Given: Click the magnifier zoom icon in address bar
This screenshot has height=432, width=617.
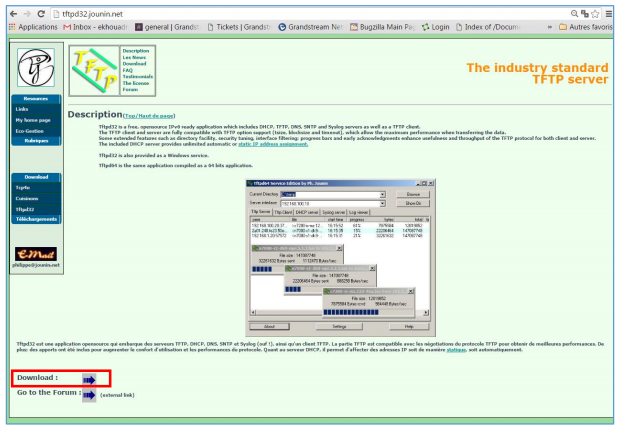Looking at the screenshot, I should tap(575, 14).
